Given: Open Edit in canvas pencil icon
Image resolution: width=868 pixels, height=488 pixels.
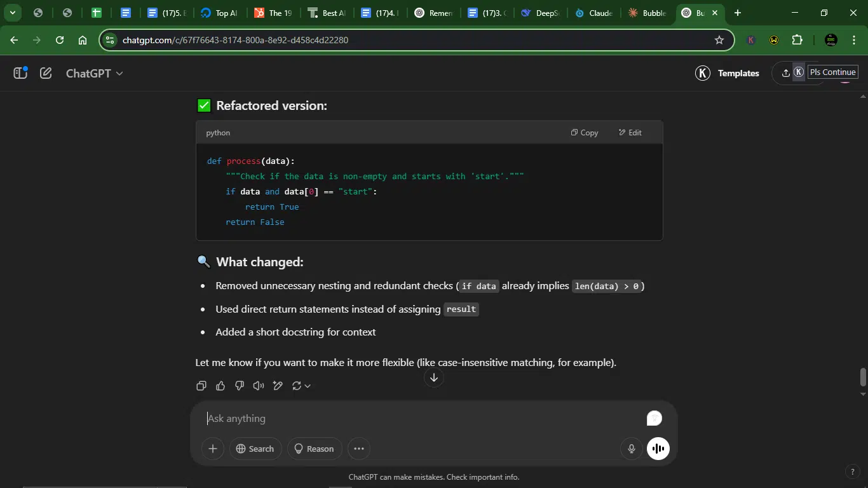Looking at the screenshot, I should tap(278, 386).
